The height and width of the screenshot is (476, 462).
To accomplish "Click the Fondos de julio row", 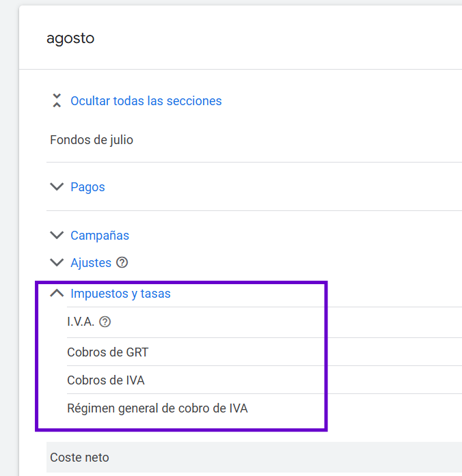I will pos(92,140).
